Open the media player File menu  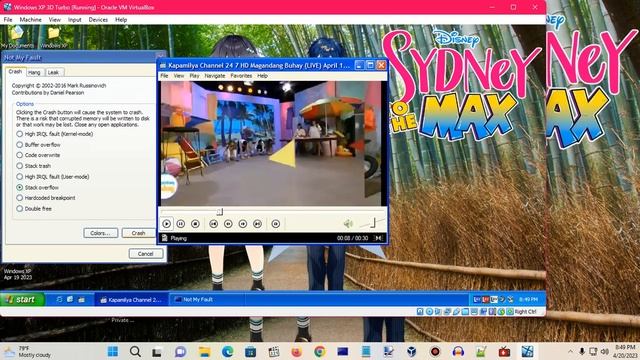(164, 76)
